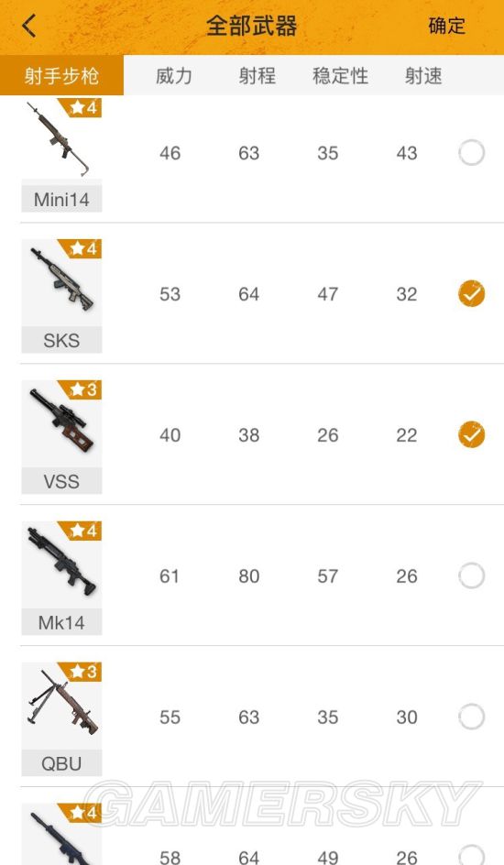Sort by 威力 column header

coord(174,75)
